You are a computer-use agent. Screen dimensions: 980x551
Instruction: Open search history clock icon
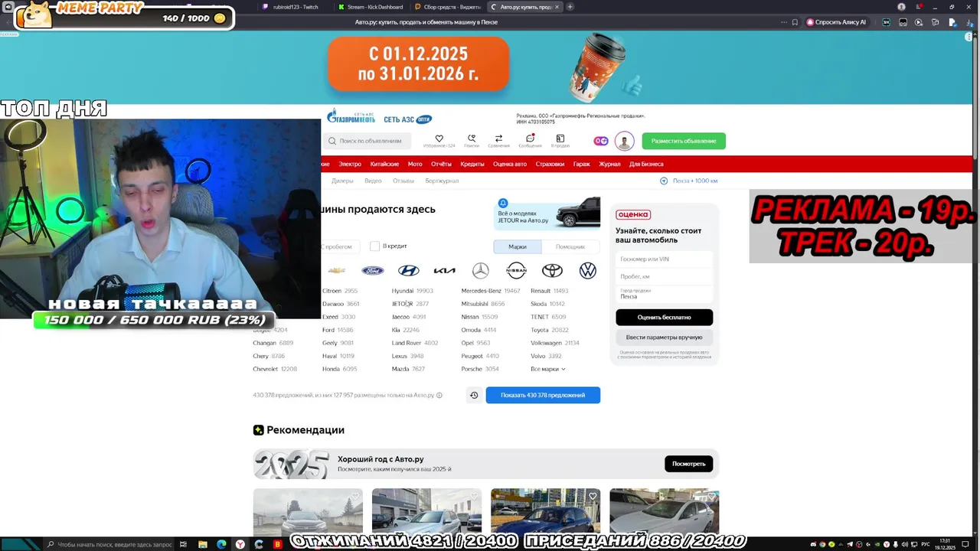click(474, 395)
